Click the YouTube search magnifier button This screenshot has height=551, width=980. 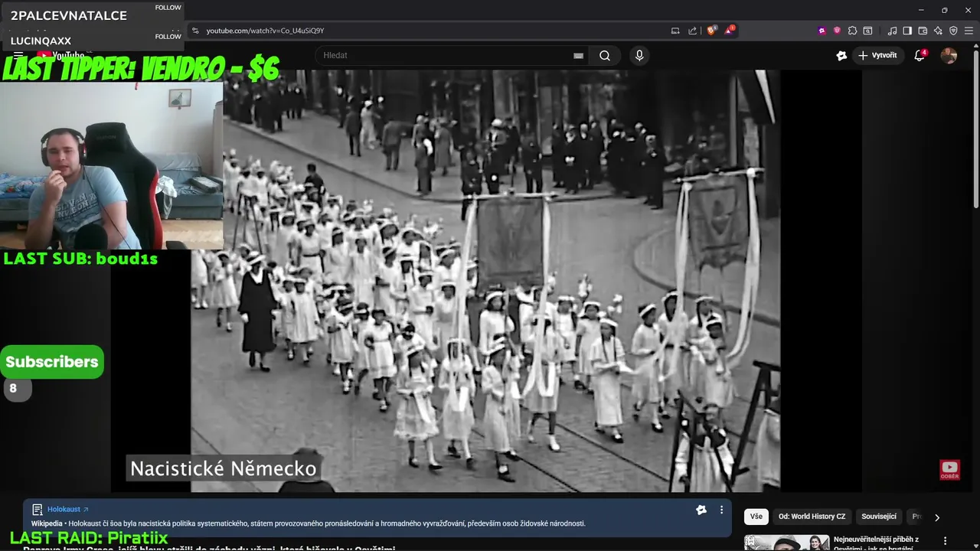pos(605,55)
